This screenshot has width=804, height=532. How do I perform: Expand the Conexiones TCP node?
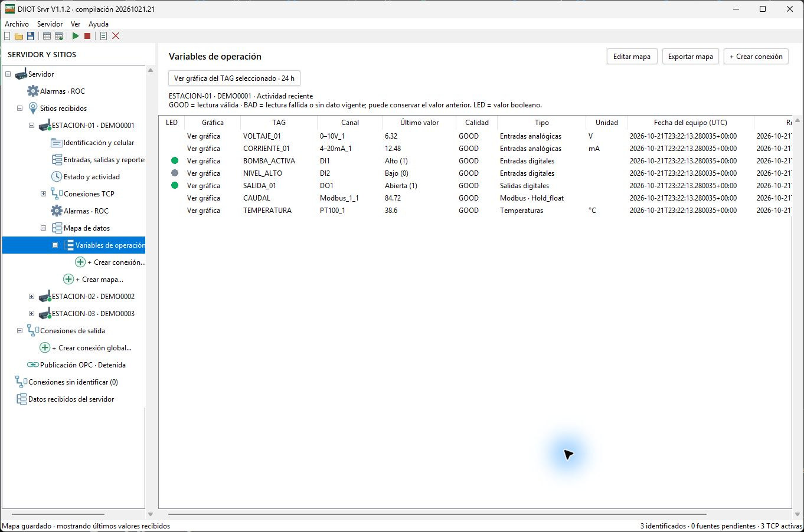[44, 194]
